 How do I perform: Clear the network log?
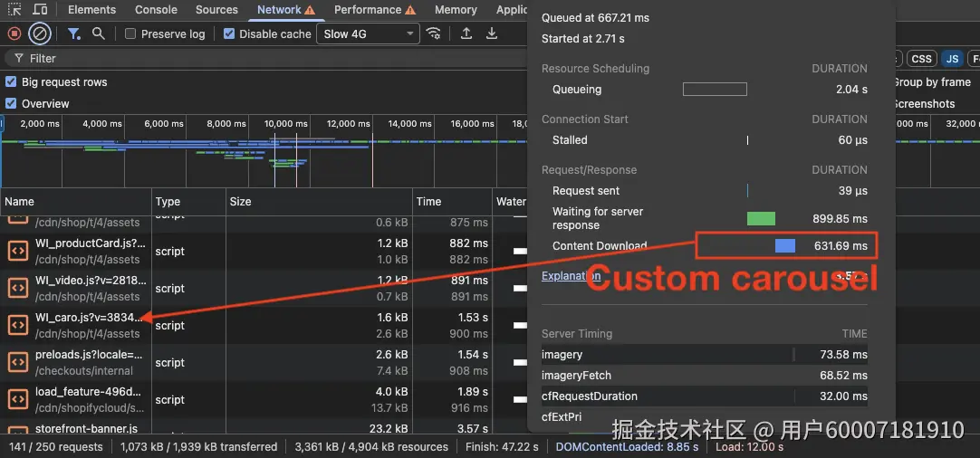click(x=40, y=33)
